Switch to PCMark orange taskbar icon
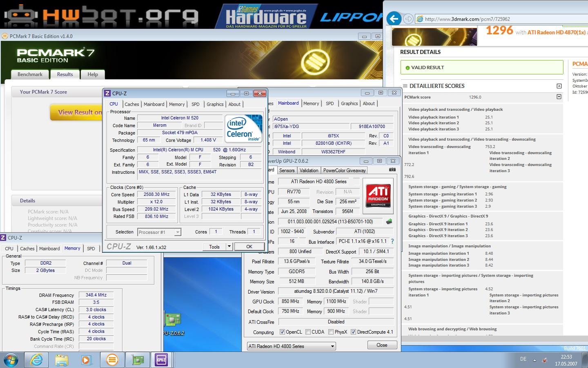Image resolution: width=588 pixels, height=368 pixels. pyautogui.click(x=111, y=360)
